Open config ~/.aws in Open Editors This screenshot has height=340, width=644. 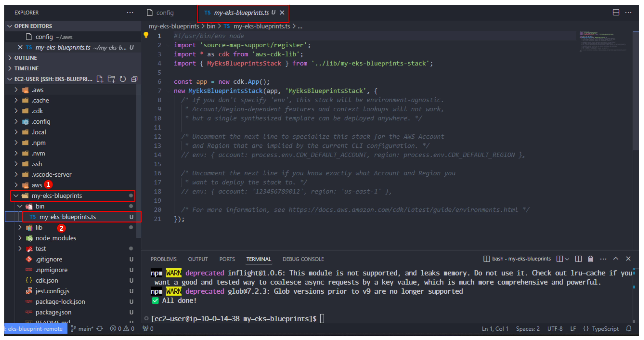point(73,37)
